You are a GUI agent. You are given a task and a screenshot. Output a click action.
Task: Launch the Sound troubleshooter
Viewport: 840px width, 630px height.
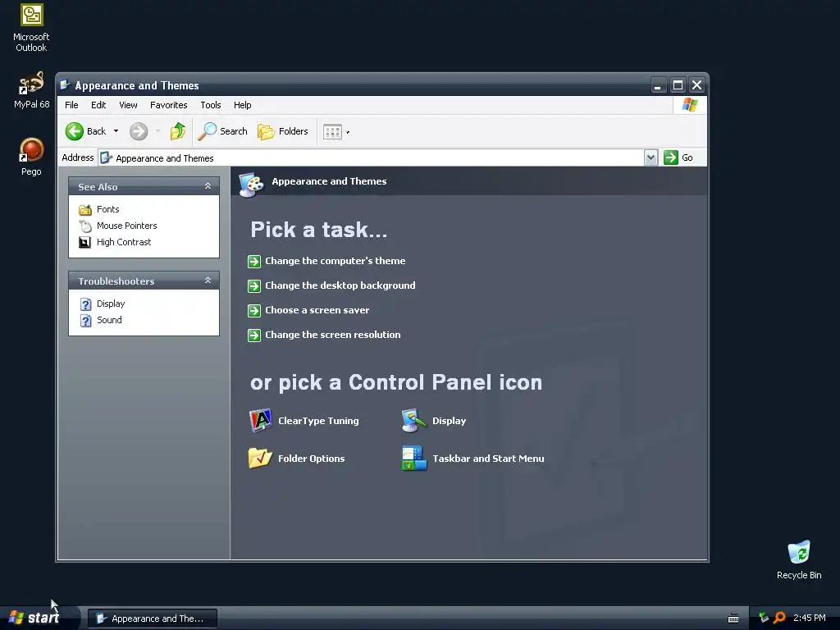pos(109,320)
